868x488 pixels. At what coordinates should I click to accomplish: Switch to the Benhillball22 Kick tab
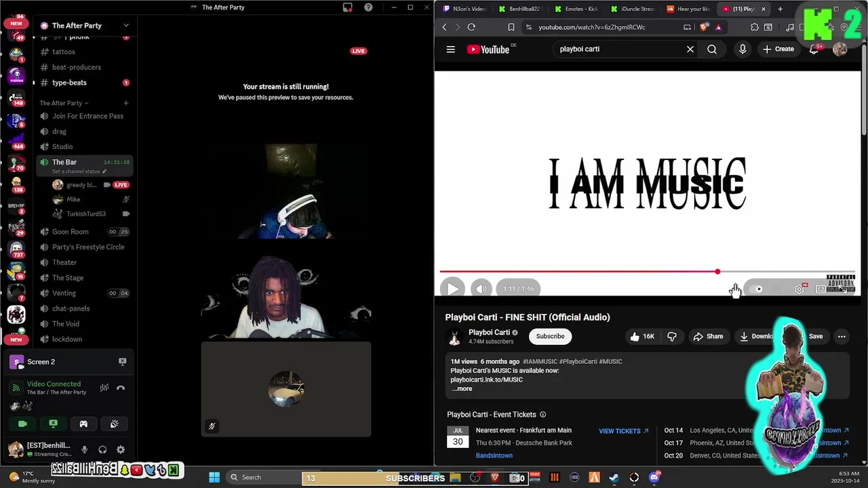coord(519,9)
